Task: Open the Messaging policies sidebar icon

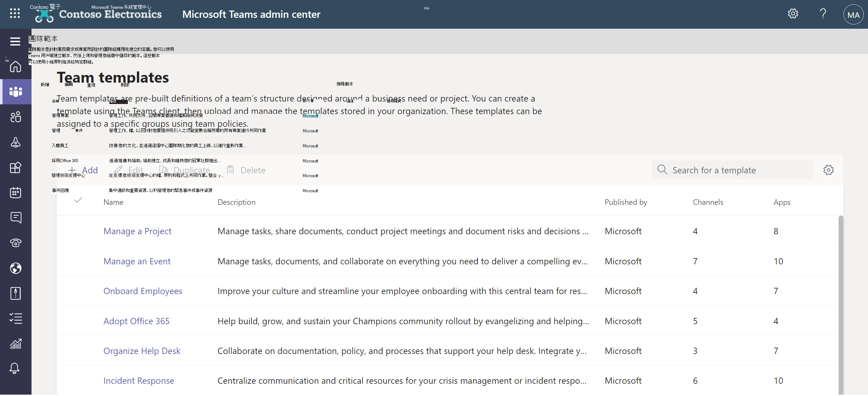Action: click(16, 218)
